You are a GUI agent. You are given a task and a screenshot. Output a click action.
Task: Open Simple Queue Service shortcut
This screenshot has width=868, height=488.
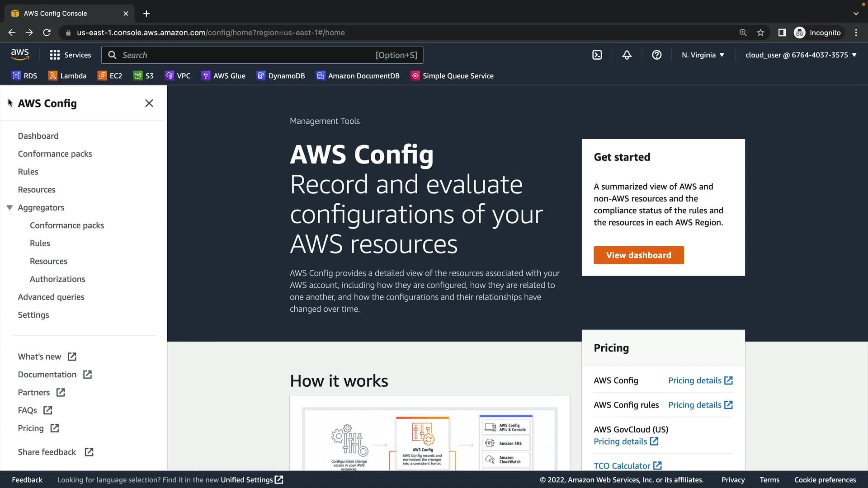pyautogui.click(x=452, y=76)
